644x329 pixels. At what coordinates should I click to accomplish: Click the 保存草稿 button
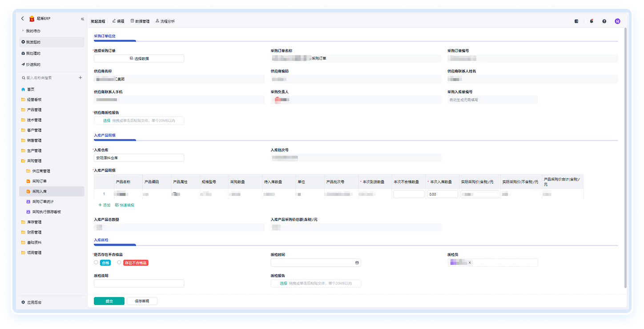click(x=142, y=301)
